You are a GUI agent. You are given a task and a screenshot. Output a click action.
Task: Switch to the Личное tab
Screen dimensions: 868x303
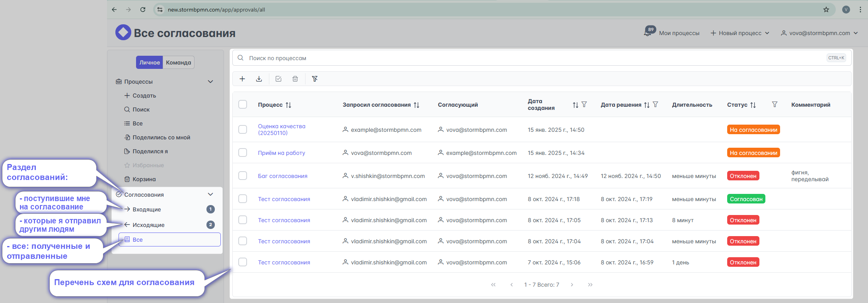point(149,63)
